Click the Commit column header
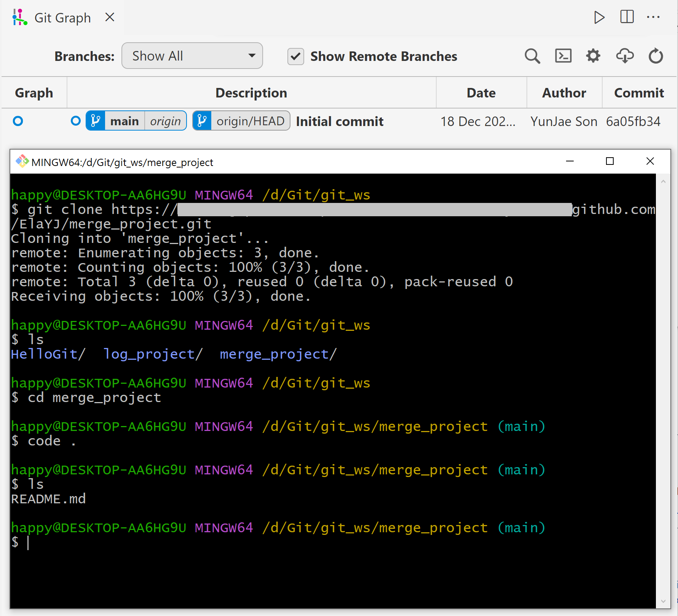Image resolution: width=678 pixels, height=616 pixels. 639,93
